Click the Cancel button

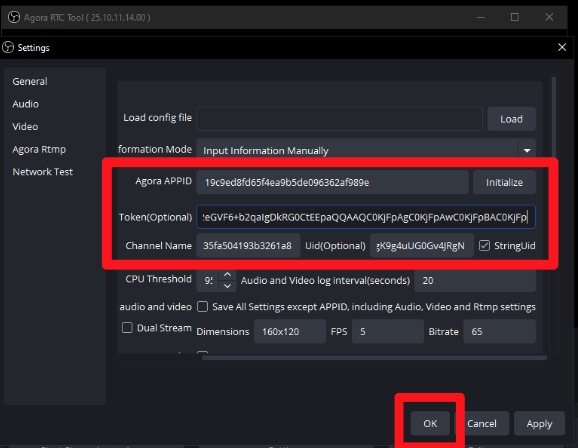pyautogui.click(x=482, y=423)
